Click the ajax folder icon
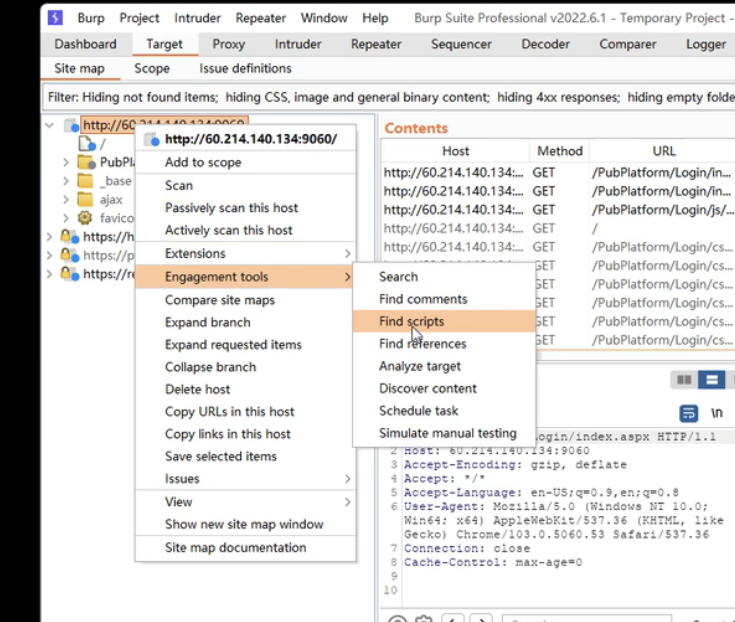735x622 pixels. [85, 200]
